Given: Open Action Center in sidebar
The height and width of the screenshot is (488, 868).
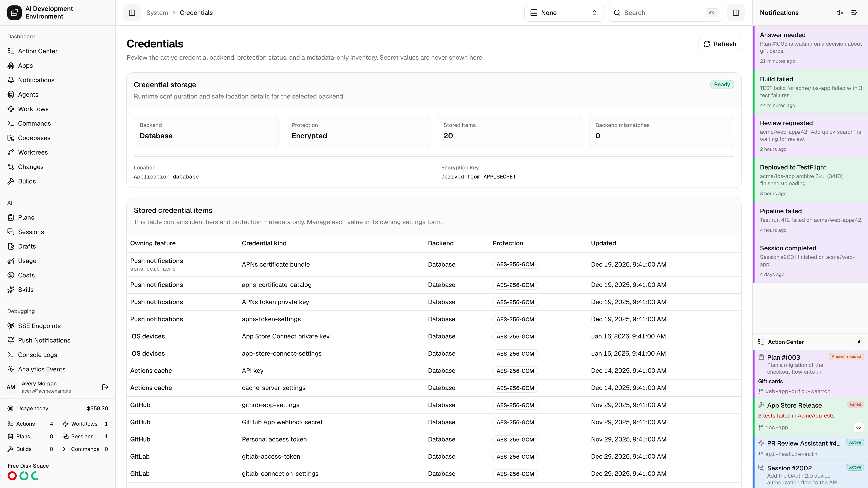Looking at the screenshot, I should (58, 51).
